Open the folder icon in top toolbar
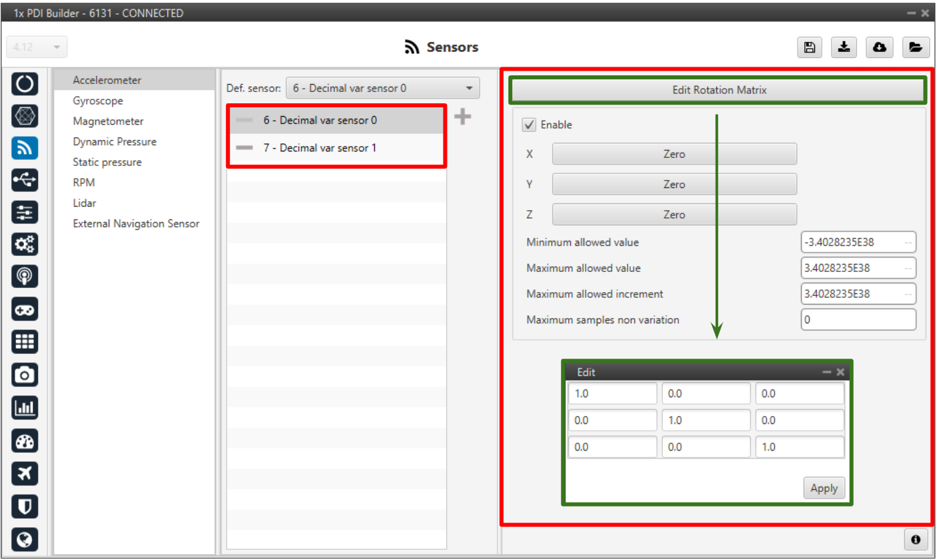Viewport: 937px width, 560px height. pos(915,47)
